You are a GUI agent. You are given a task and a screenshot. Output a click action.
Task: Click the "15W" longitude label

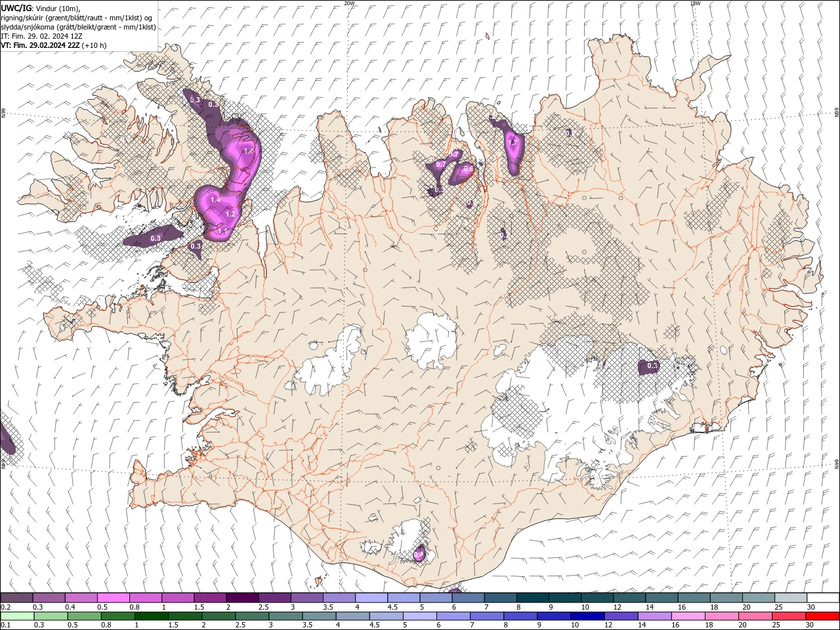(695, 3)
